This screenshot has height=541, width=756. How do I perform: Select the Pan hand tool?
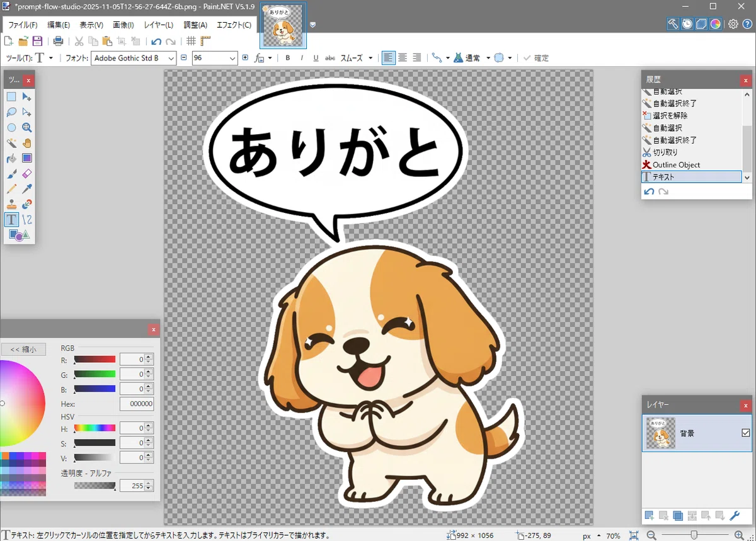(27, 143)
